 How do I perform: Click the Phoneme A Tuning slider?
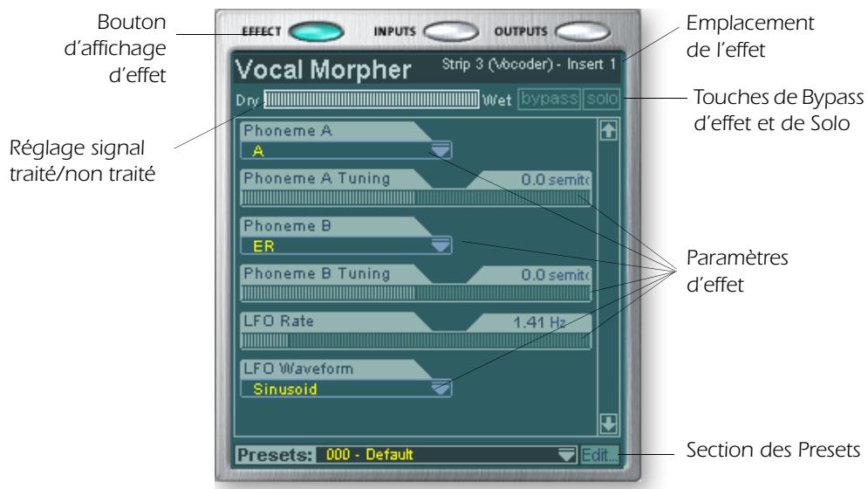click(x=415, y=199)
